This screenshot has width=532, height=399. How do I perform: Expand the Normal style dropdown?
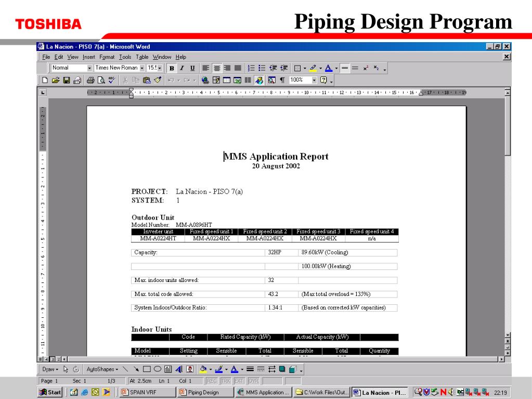[x=89, y=68]
